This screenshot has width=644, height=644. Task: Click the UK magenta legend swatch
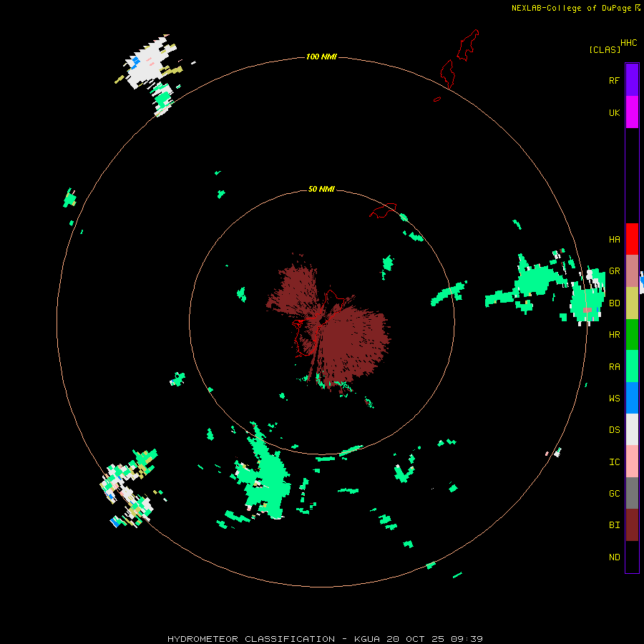632,112
